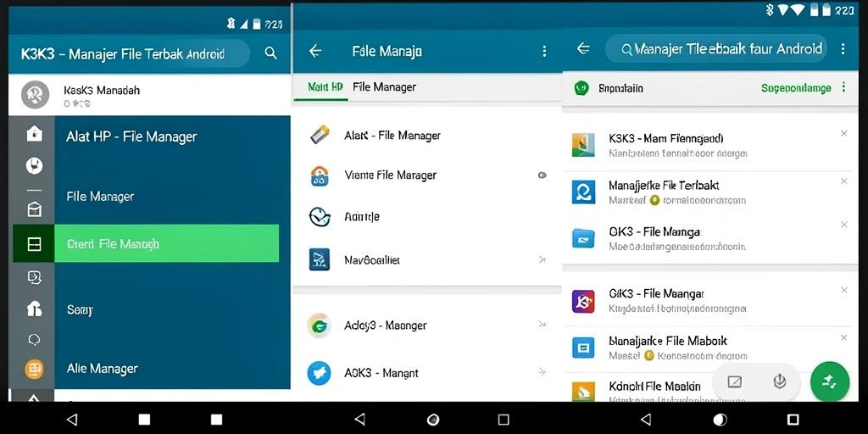Tap Android recents square under right panel
The image size is (868, 434).
[x=793, y=419]
